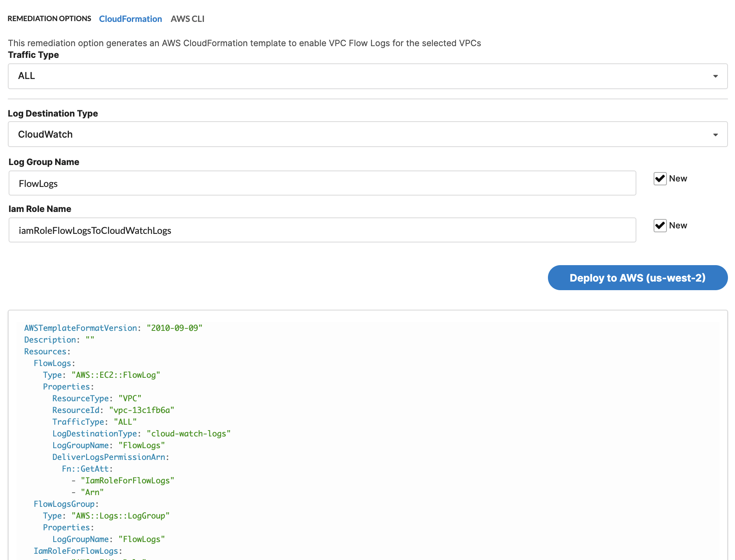The width and height of the screenshot is (735, 560).
Task: Open the Log Destination Type dropdown showing CloudWatch
Action: (367, 134)
